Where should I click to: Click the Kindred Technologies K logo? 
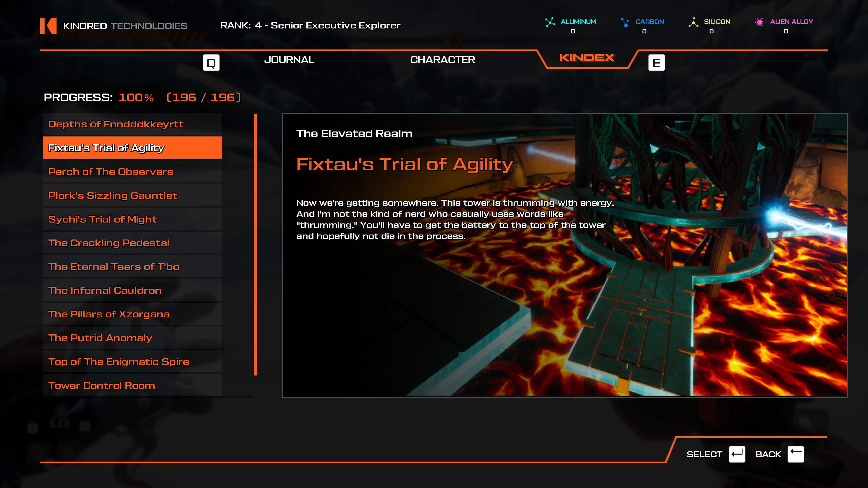pyautogui.click(x=48, y=26)
